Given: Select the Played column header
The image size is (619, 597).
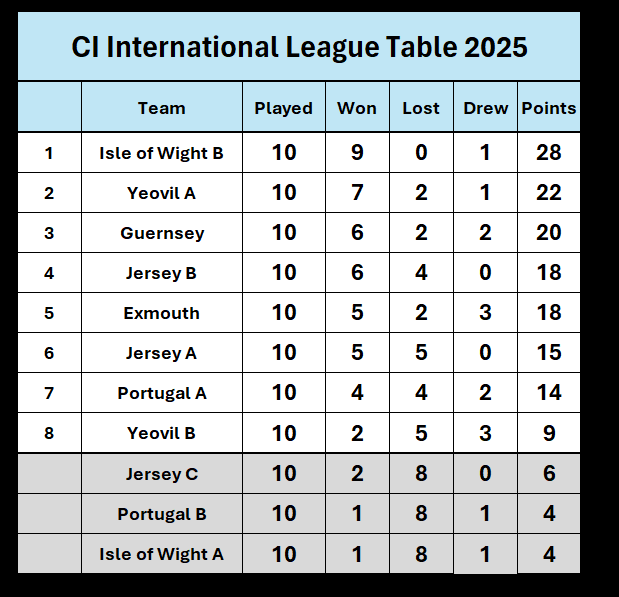Looking at the screenshot, I should click(x=283, y=108).
